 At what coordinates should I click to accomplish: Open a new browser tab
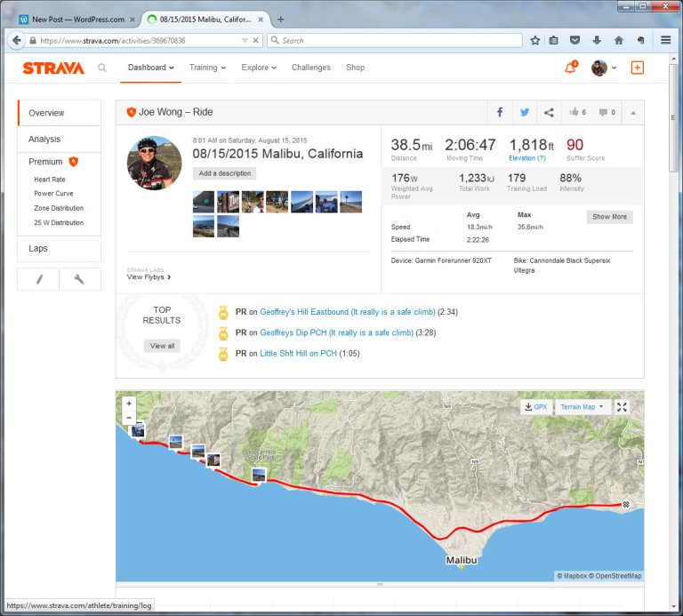pyautogui.click(x=280, y=20)
